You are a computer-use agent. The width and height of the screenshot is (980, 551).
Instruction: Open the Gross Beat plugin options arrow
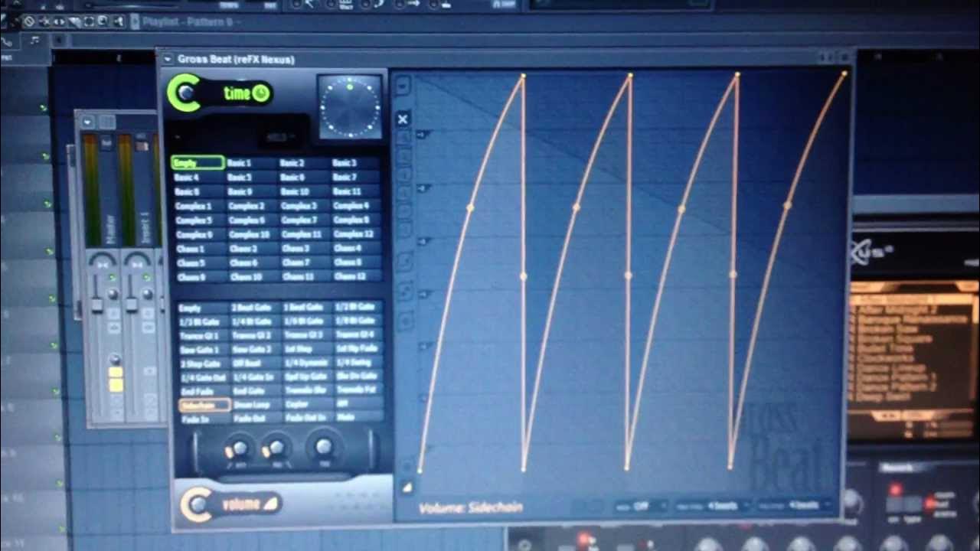click(x=168, y=59)
